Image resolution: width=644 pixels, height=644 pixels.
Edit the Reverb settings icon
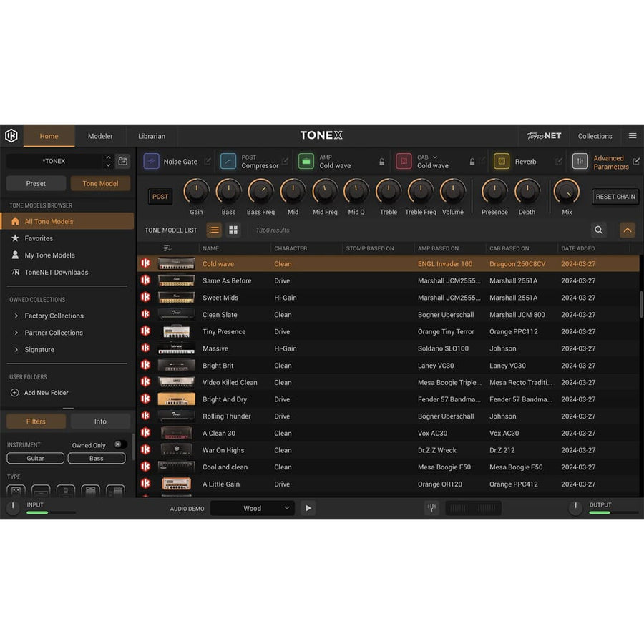click(x=559, y=161)
